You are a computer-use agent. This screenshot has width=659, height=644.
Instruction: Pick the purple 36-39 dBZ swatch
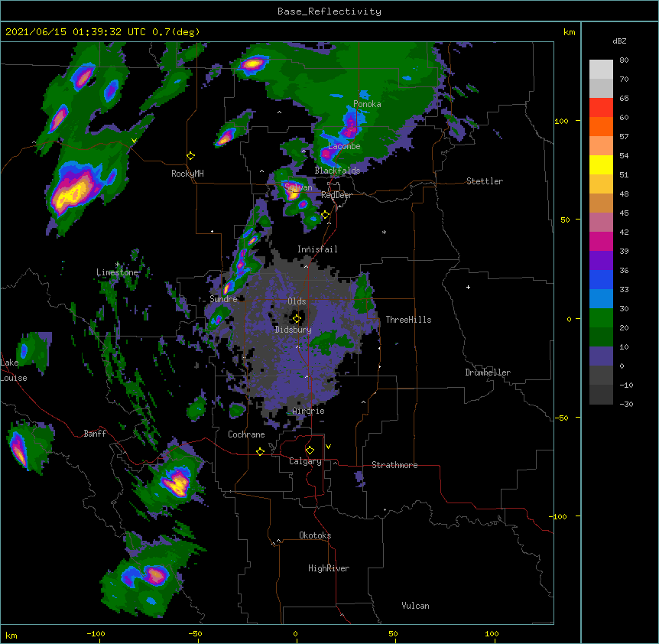point(601,261)
